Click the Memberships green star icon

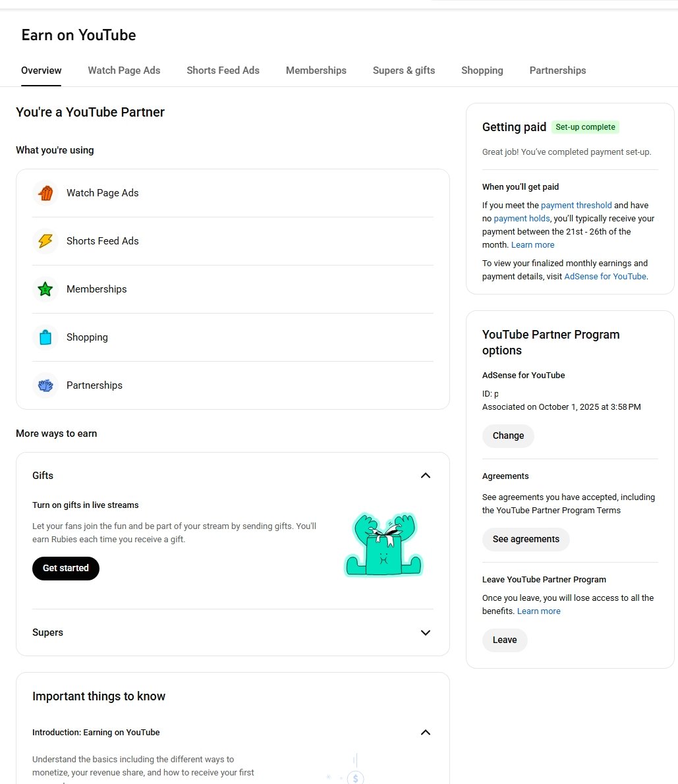[x=45, y=289]
